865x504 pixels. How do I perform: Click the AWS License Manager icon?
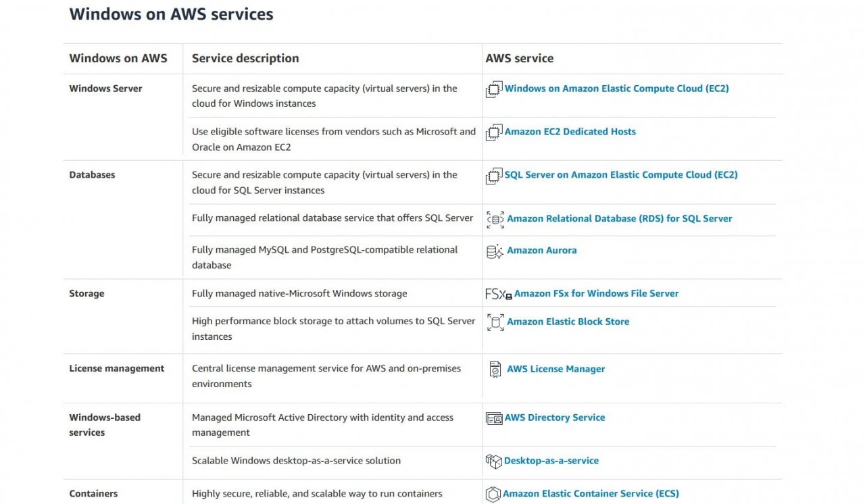[495, 370]
